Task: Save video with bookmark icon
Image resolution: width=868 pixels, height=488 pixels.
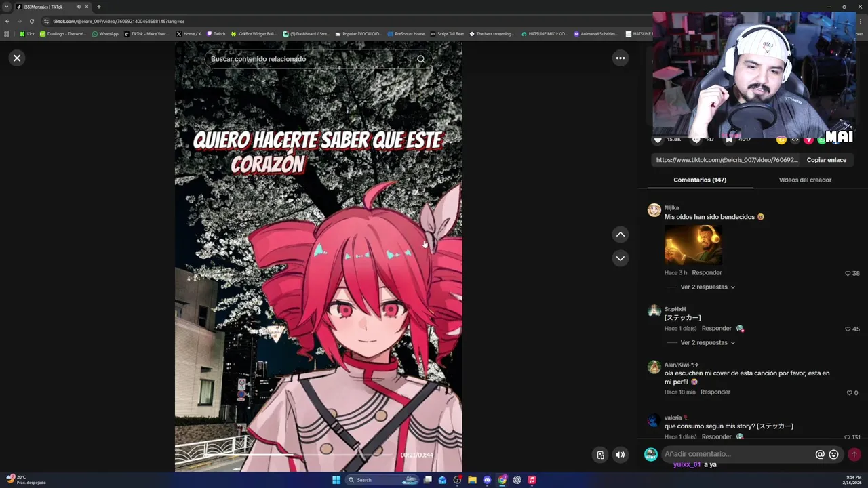Action: [729, 140]
